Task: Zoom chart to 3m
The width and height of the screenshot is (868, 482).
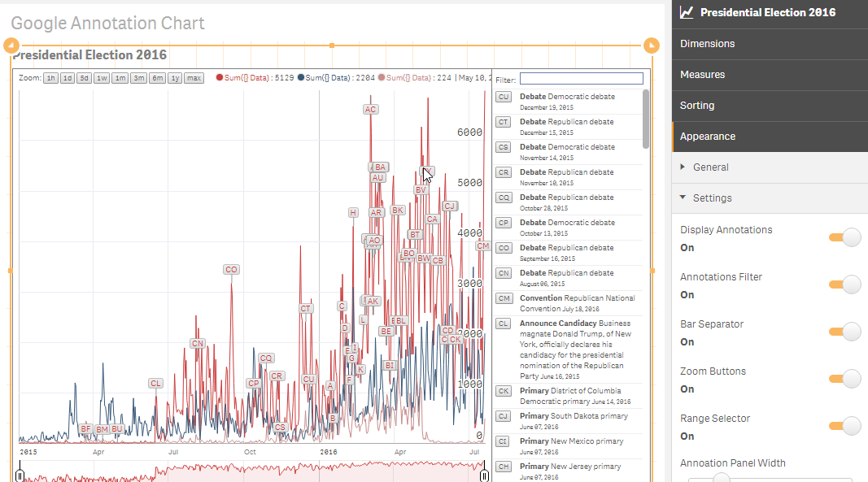Action: coord(139,78)
